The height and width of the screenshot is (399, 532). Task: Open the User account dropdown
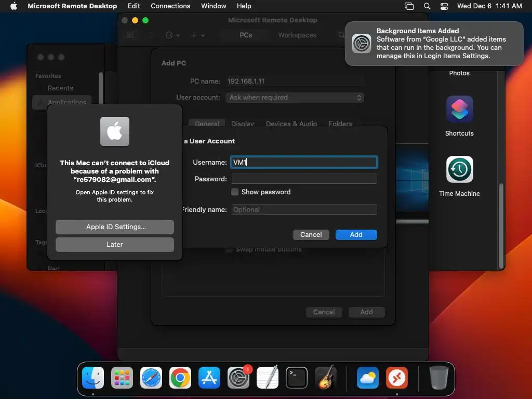click(295, 98)
